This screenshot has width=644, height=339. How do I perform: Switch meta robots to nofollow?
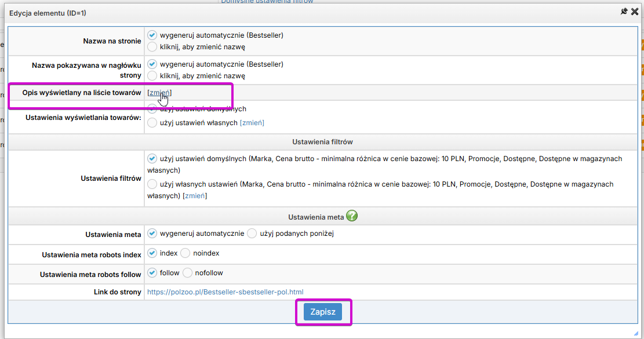188,272
